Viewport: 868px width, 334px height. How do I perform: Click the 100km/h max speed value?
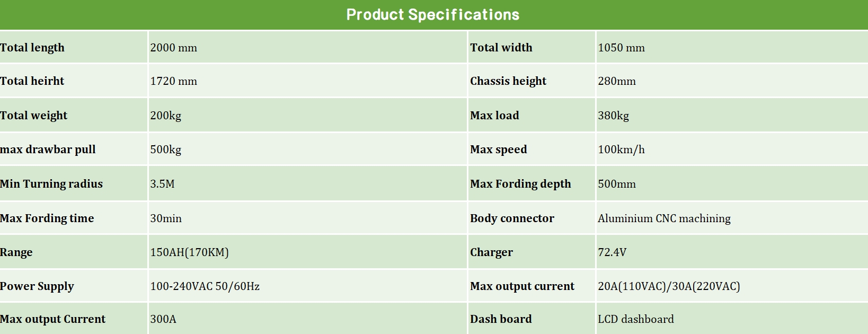point(621,150)
